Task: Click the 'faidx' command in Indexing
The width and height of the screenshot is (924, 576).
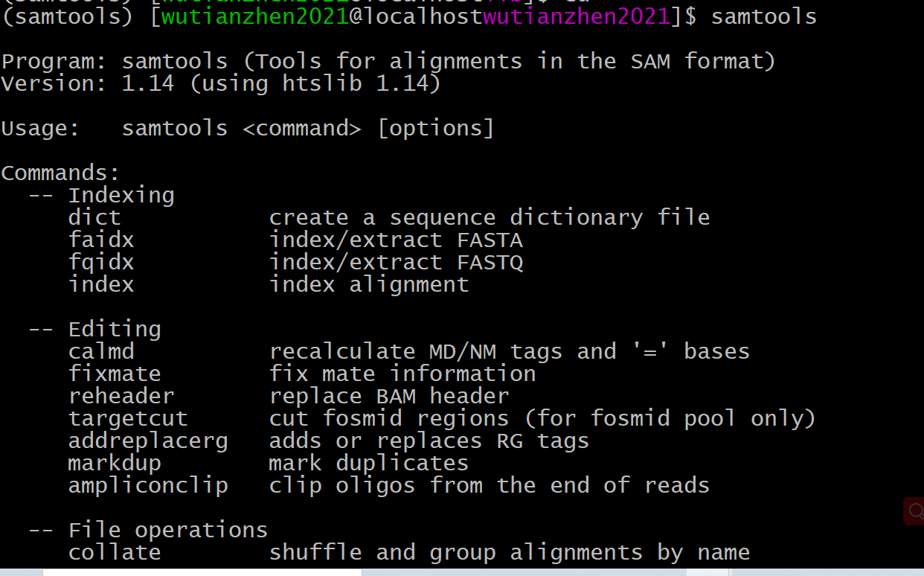Action: [x=101, y=240]
